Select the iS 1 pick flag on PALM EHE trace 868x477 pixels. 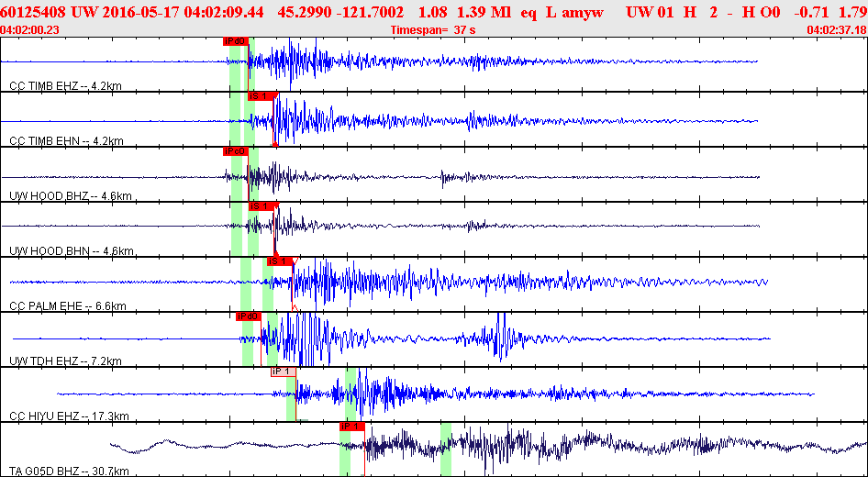click(279, 261)
